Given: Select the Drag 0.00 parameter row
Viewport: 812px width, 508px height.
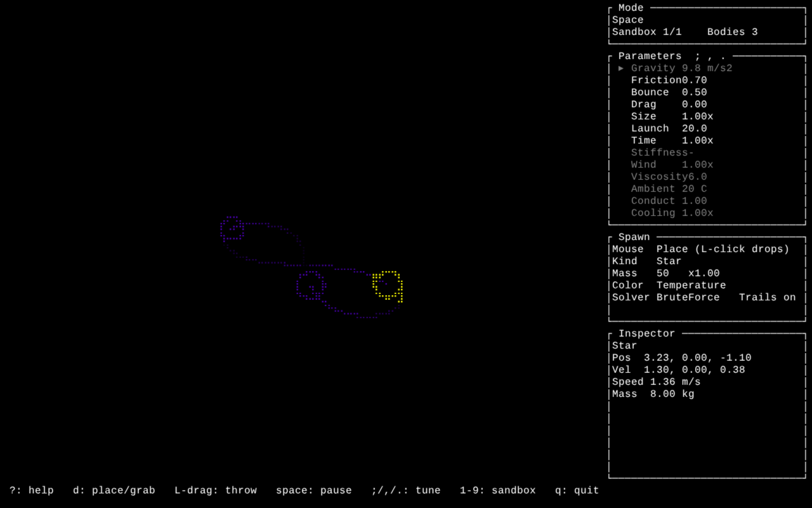Looking at the screenshot, I should coord(669,104).
